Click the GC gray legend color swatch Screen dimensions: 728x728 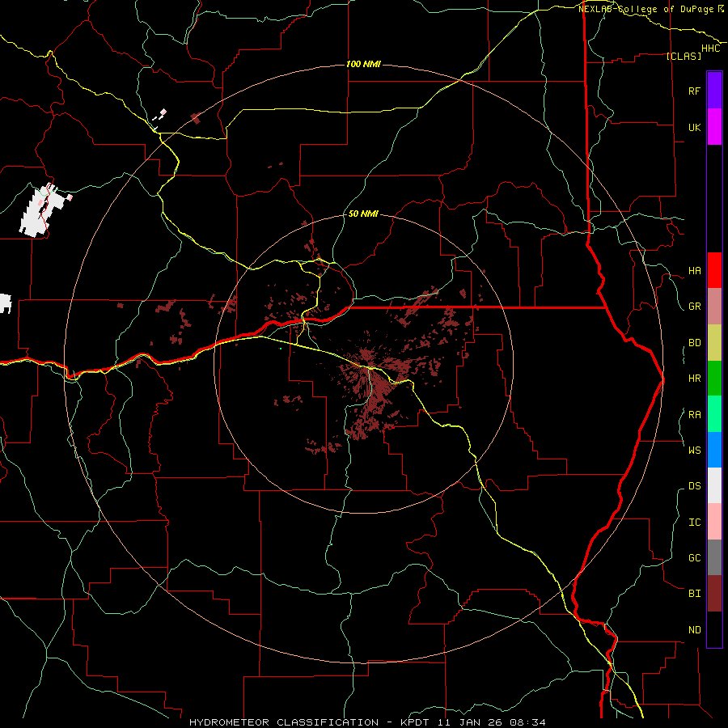[x=714, y=557]
